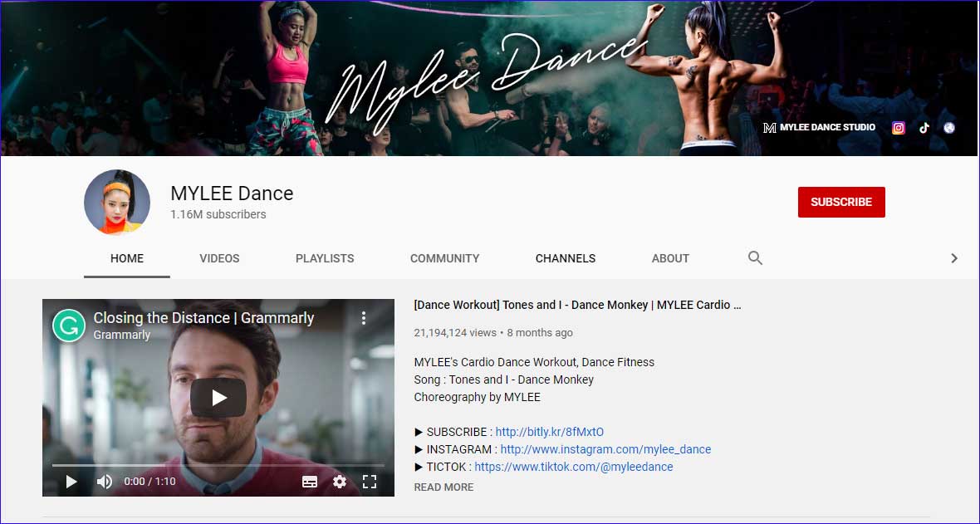The width and height of the screenshot is (980, 524).
Task: Click the play icon in the player controls
Action: (x=71, y=482)
